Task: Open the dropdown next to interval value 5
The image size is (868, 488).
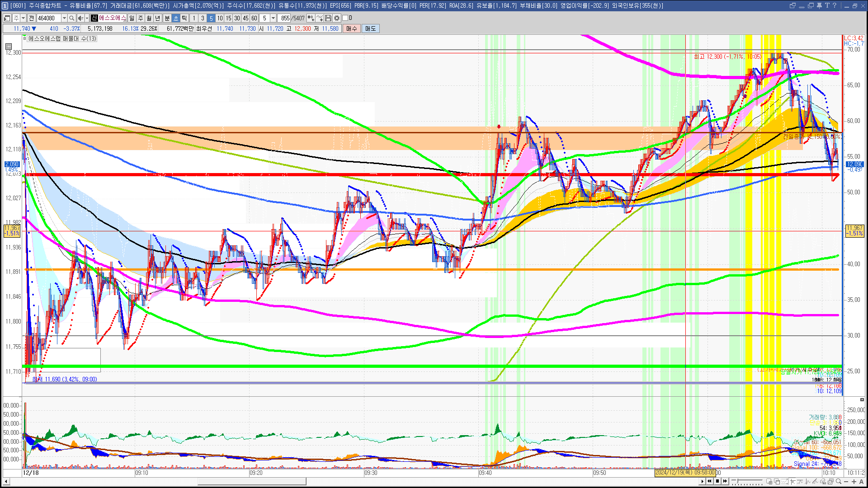Action: point(273,18)
